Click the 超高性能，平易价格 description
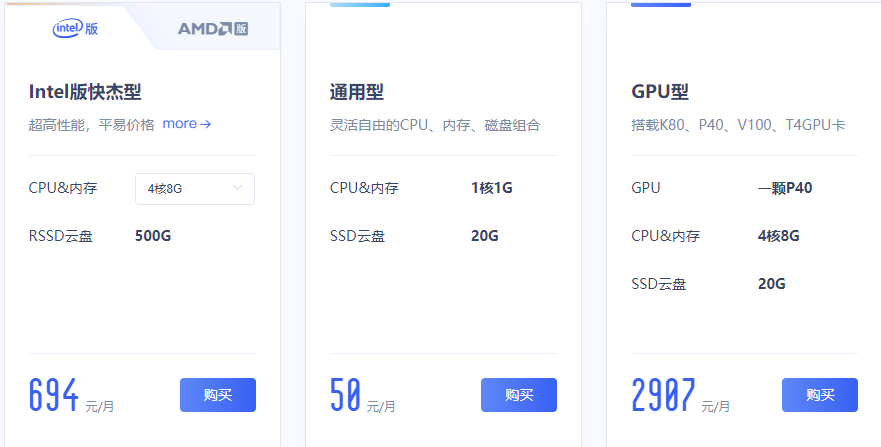The height and width of the screenshot is (447, 881). (92, 125)
